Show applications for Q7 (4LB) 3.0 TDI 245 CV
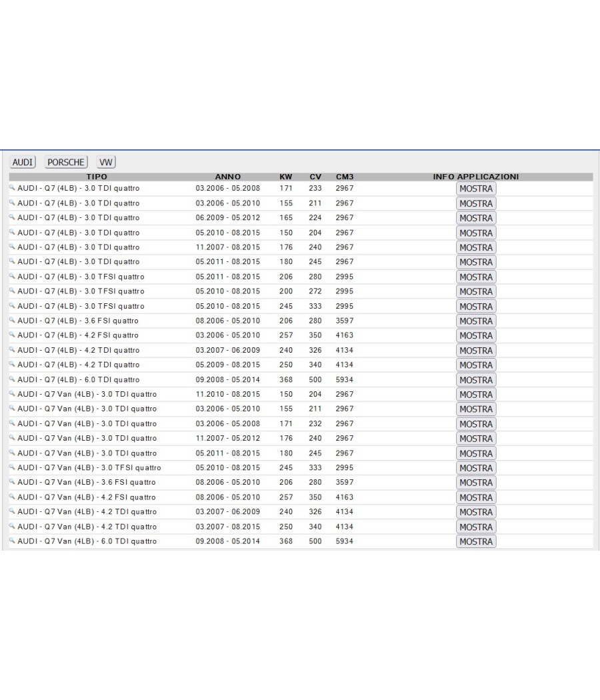Image resolution: width=600 pixels, height=700 pixels. tap(476, 262)
